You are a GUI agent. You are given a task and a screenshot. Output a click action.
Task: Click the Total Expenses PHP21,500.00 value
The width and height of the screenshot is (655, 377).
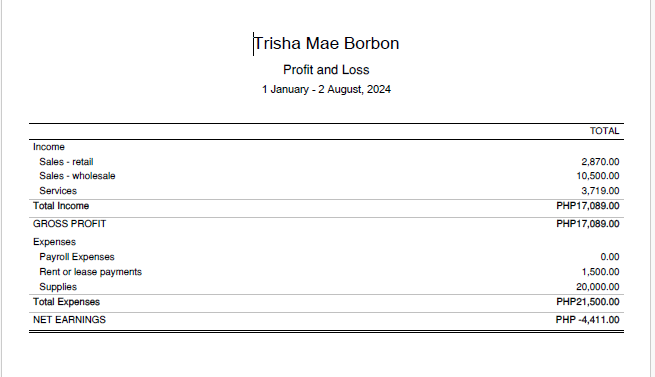[x=588, y=302]
